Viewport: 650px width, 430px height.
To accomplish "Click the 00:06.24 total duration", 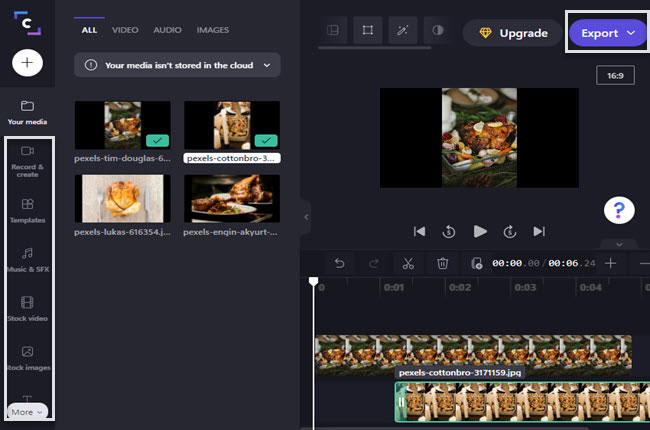I will [x=572, y=263].
